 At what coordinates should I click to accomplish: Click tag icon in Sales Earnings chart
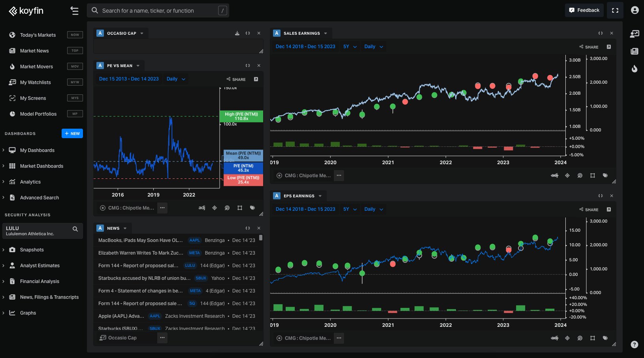605,175
